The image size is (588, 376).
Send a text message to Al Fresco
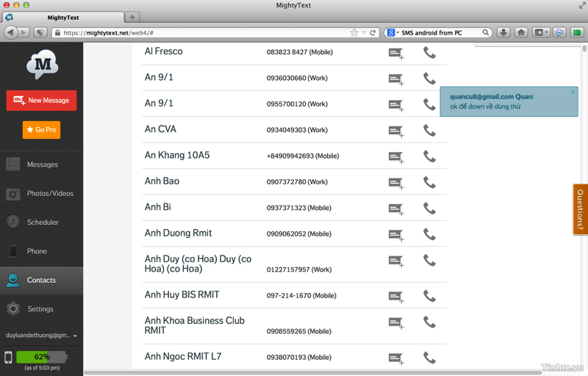[395, 53]
